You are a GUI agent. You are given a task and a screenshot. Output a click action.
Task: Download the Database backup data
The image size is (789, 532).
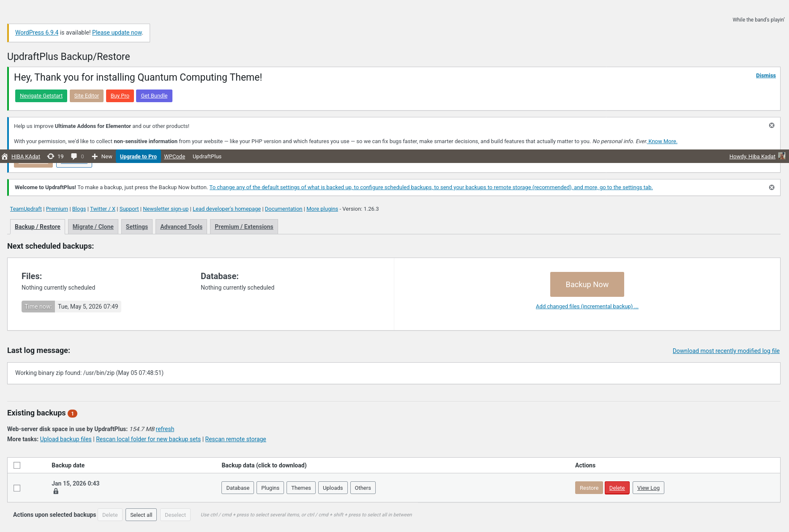click(x=238, y=488)
